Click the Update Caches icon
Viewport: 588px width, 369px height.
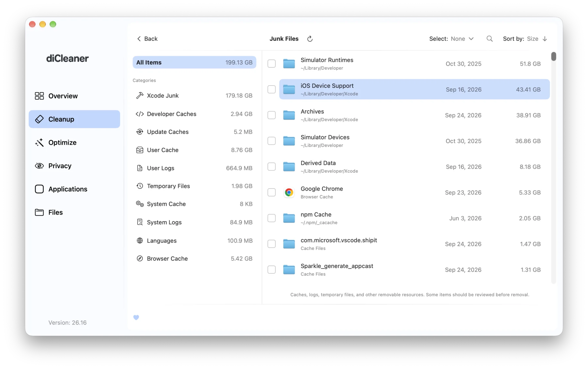click(x=140, y=132)
